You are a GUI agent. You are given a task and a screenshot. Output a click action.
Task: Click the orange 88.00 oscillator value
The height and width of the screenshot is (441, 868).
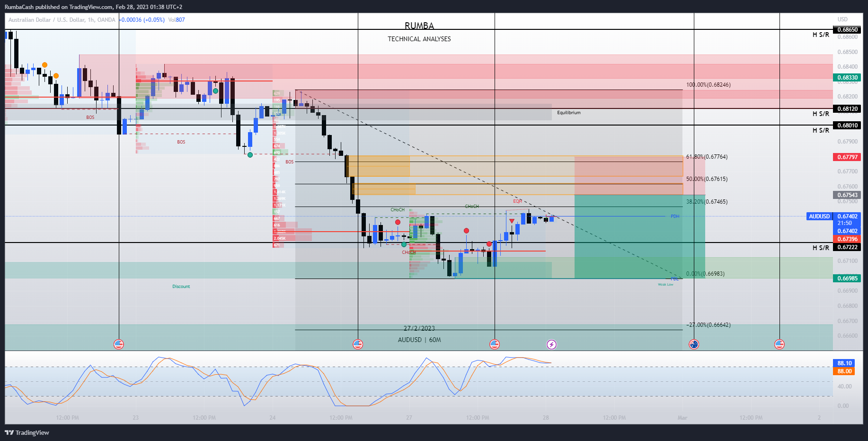(x=844, y=371)
